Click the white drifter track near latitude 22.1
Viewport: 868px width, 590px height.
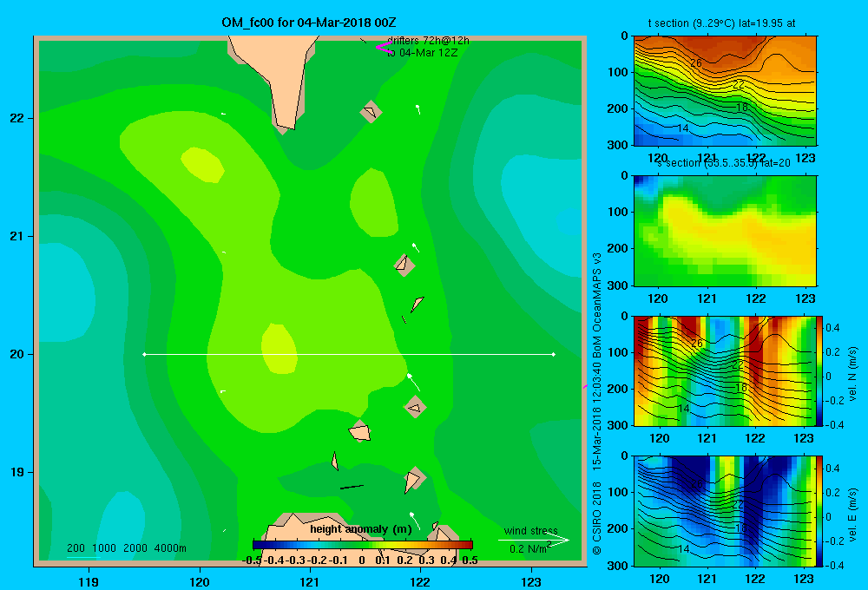pyautogui.click(x=418, y=109)
